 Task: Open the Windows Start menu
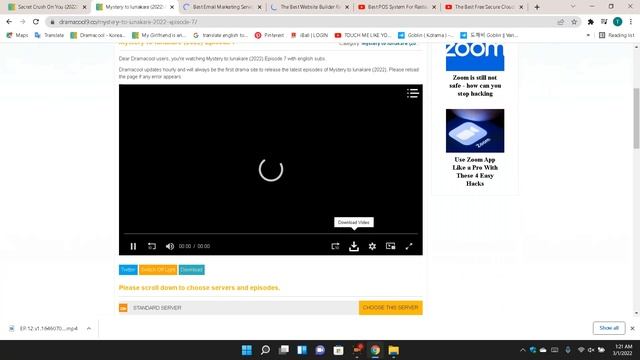click(x=247, y=350)
